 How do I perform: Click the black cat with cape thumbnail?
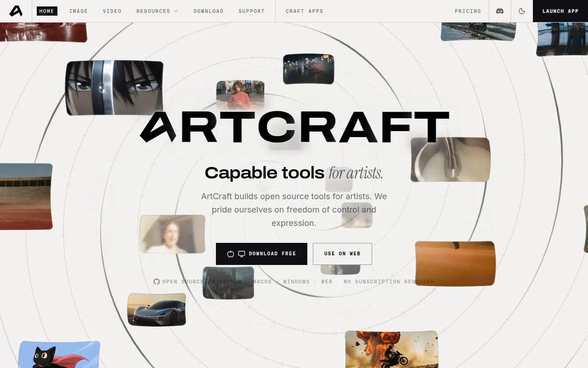click(x=59, y=355)
